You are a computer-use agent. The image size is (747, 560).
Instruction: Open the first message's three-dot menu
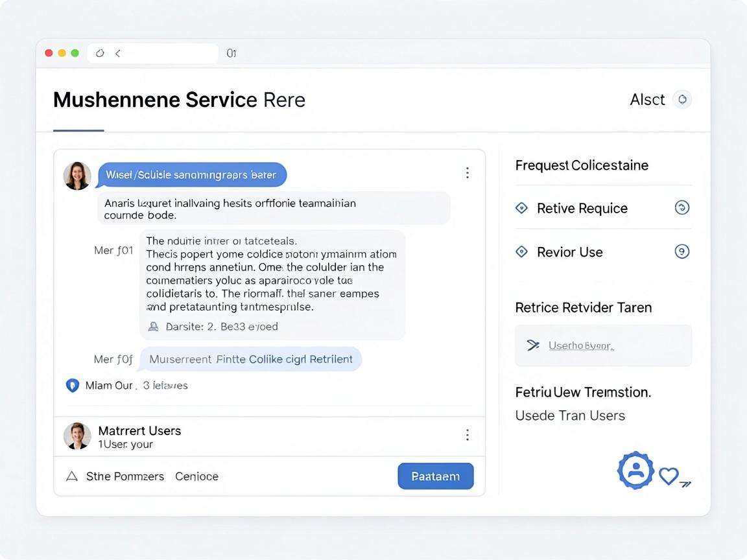pos(468,173)
